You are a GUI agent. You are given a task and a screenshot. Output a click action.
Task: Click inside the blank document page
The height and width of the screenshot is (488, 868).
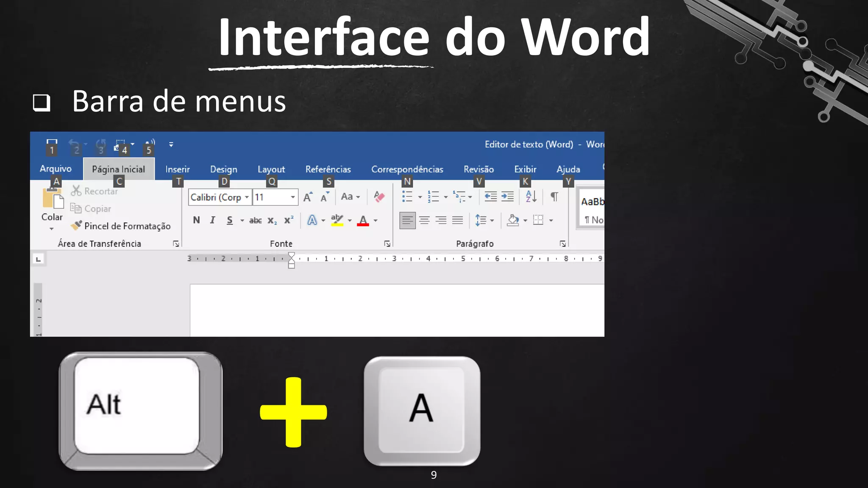tap(397, 311)
